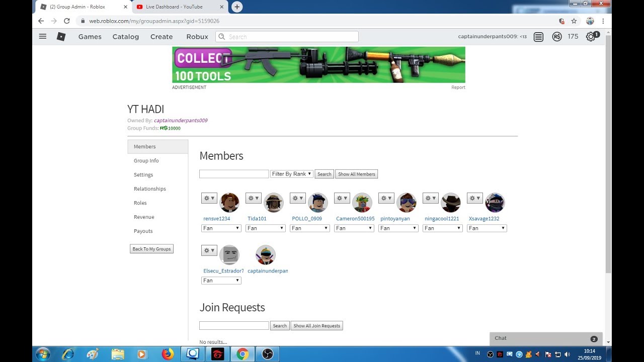This screenshot has width=644, height=362.
Task: Click Xsavage1232's avatar thumbnail
Action: click(x=495, y=203)
